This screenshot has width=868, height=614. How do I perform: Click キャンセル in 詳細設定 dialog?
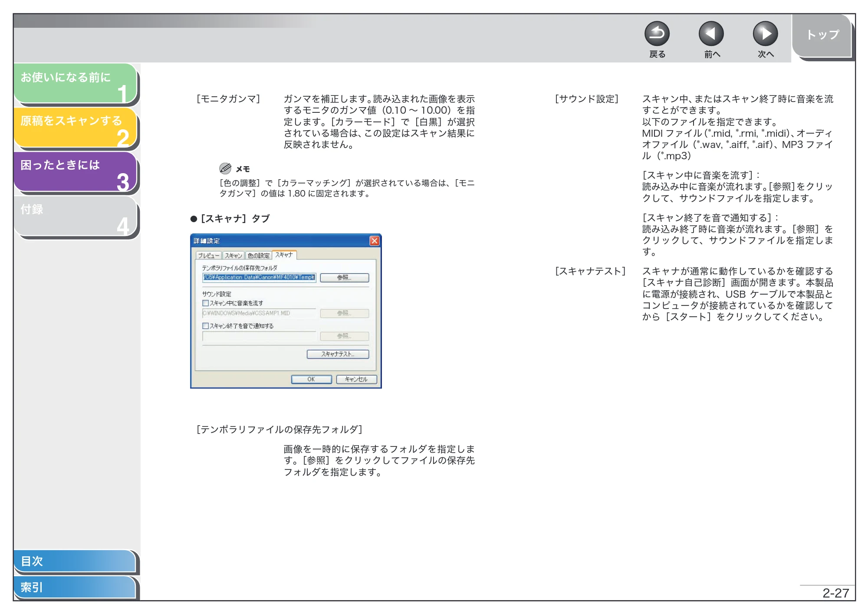(356, 379)
